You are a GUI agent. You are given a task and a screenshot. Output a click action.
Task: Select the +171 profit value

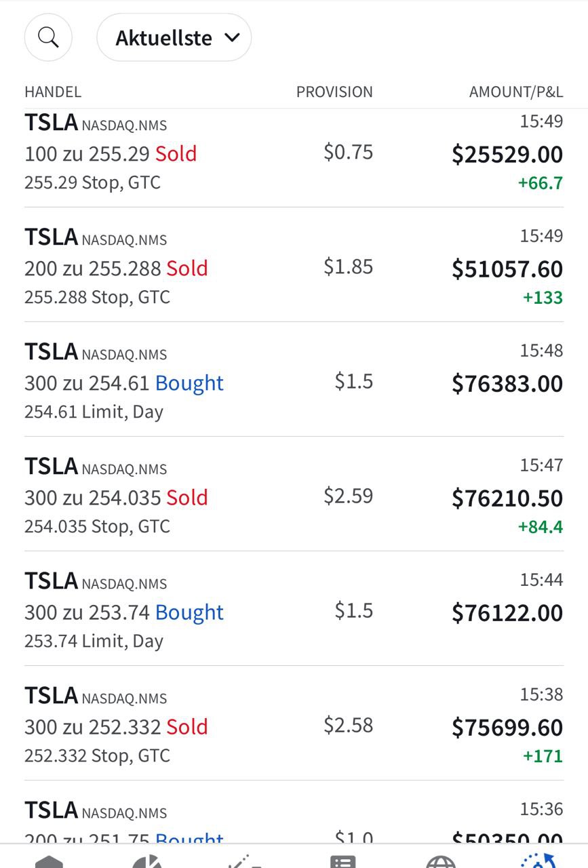tap(543, 755)
